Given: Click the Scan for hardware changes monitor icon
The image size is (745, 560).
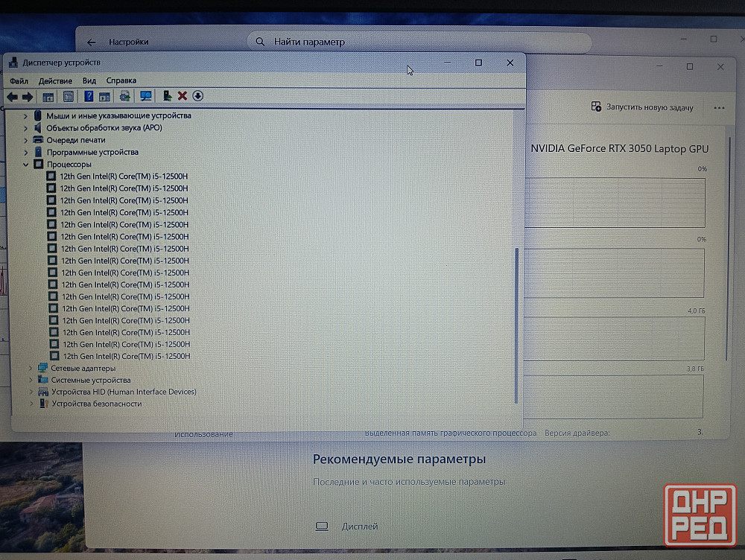Looking at the screenshot, I should pyautogui.click(x=145, y=96).
